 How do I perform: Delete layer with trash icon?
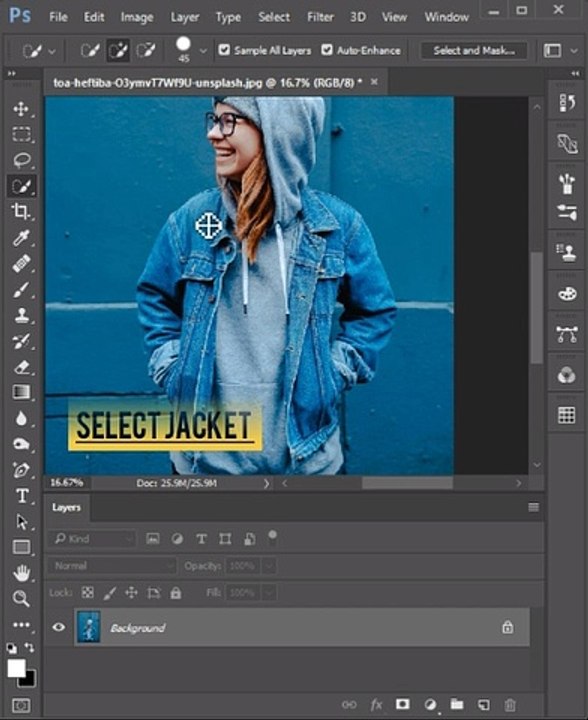[510, 704]
